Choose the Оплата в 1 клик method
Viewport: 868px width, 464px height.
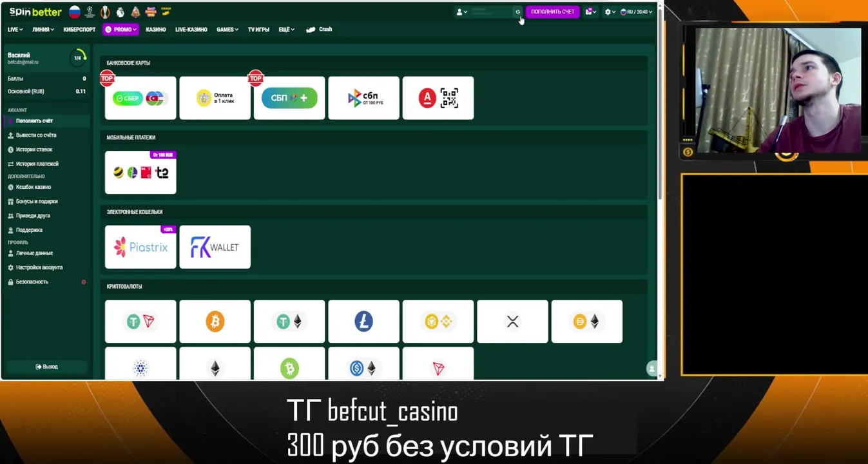click(x=215, y=98)
